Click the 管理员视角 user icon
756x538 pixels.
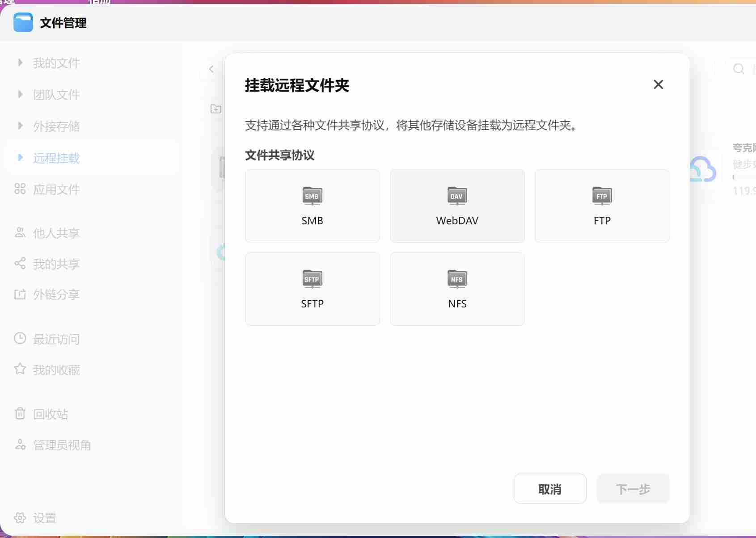20,444
